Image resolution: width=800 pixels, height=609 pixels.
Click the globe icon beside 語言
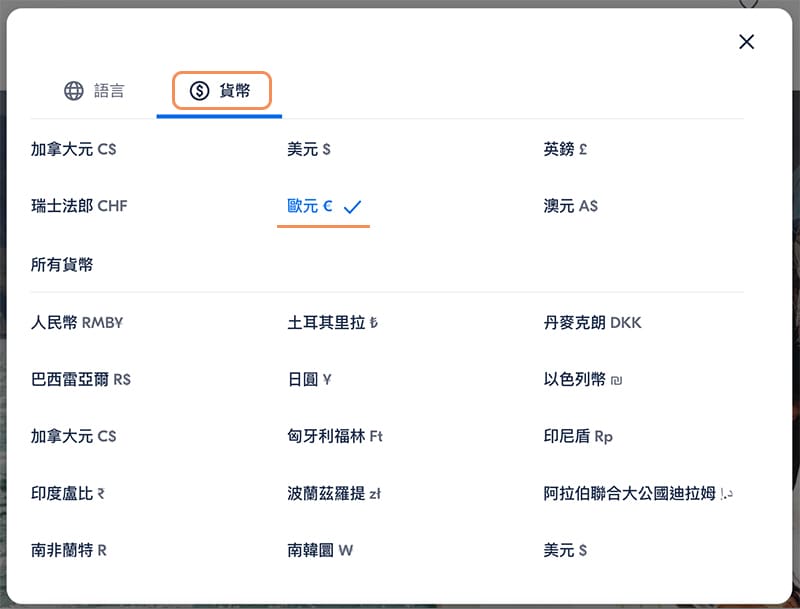pyautogui.click(x=72, y=90)
